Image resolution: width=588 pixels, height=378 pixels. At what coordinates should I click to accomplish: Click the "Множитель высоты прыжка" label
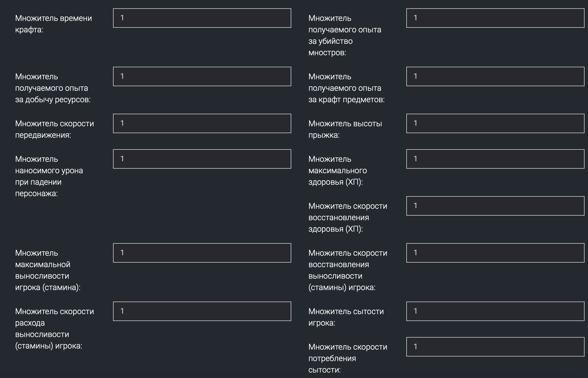345,129
